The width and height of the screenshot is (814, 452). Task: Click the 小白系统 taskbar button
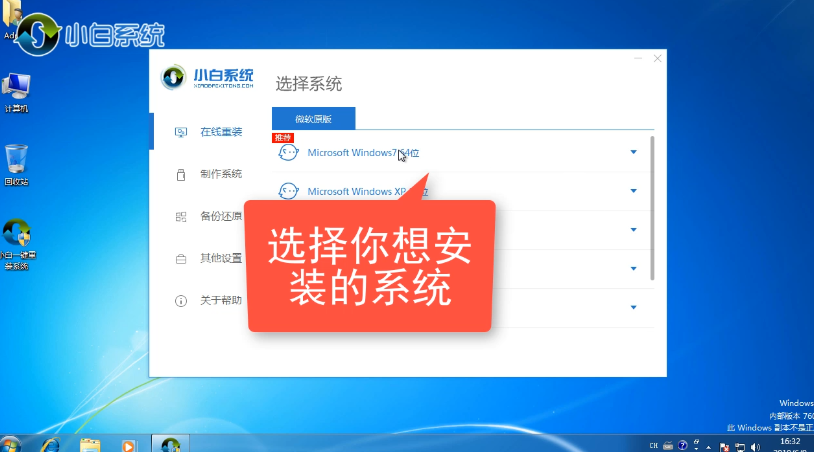pos(170,444)
